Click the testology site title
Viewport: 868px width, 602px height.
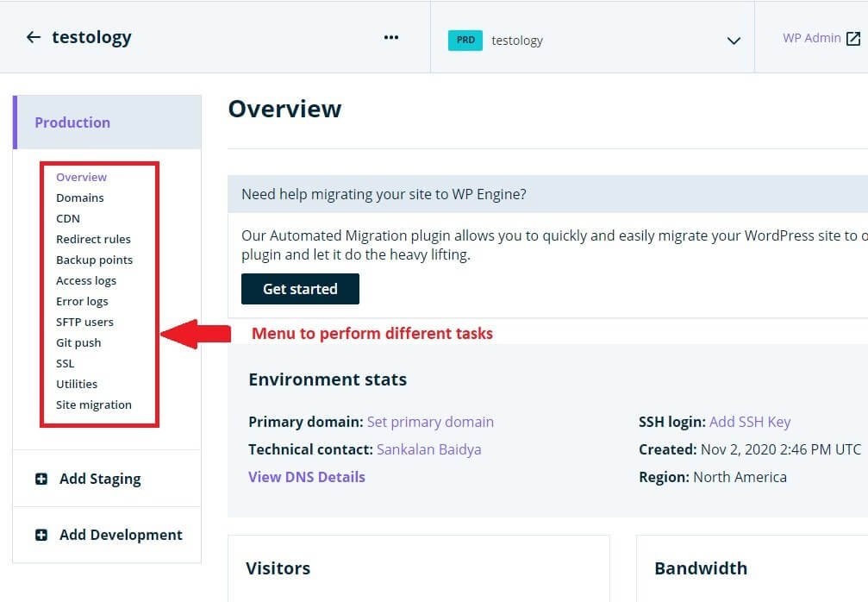(92, 37)
